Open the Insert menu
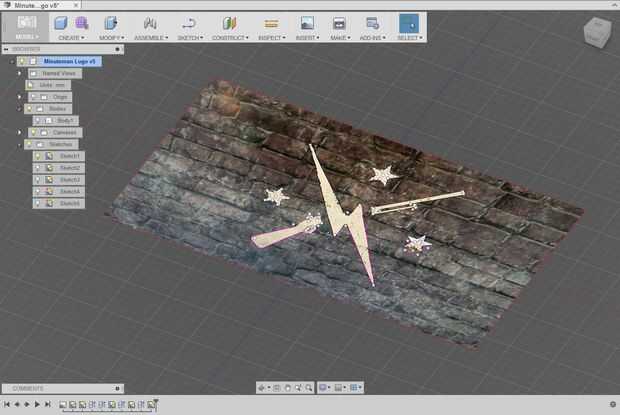The height and width of the screenshot is (415, 620). tap(307, 38)
